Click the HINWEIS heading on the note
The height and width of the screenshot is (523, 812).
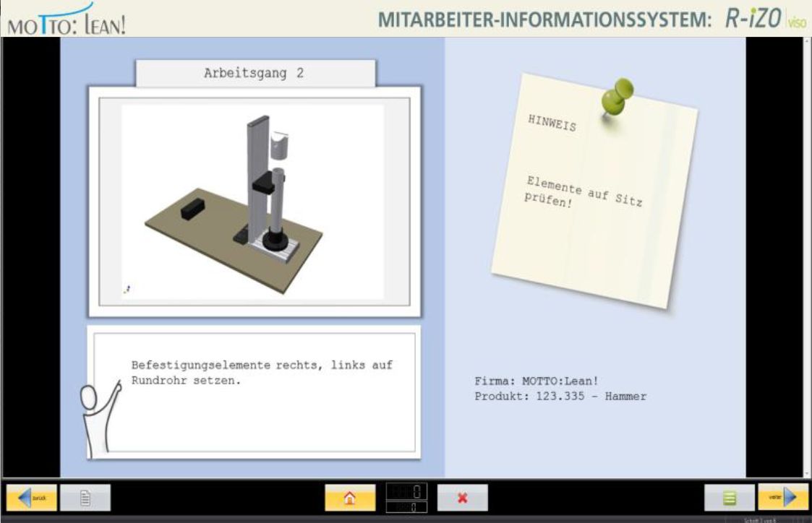552,123
